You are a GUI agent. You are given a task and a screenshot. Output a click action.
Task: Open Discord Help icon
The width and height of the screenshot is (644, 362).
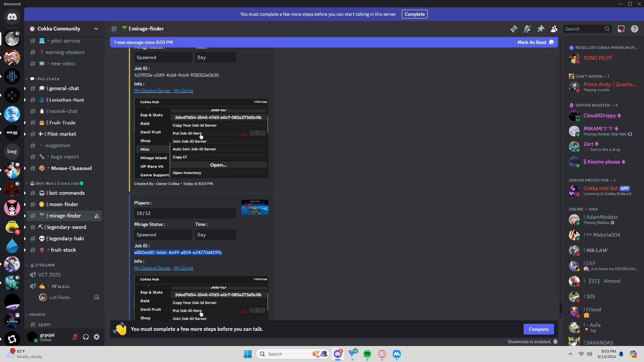tap(635, 29)
